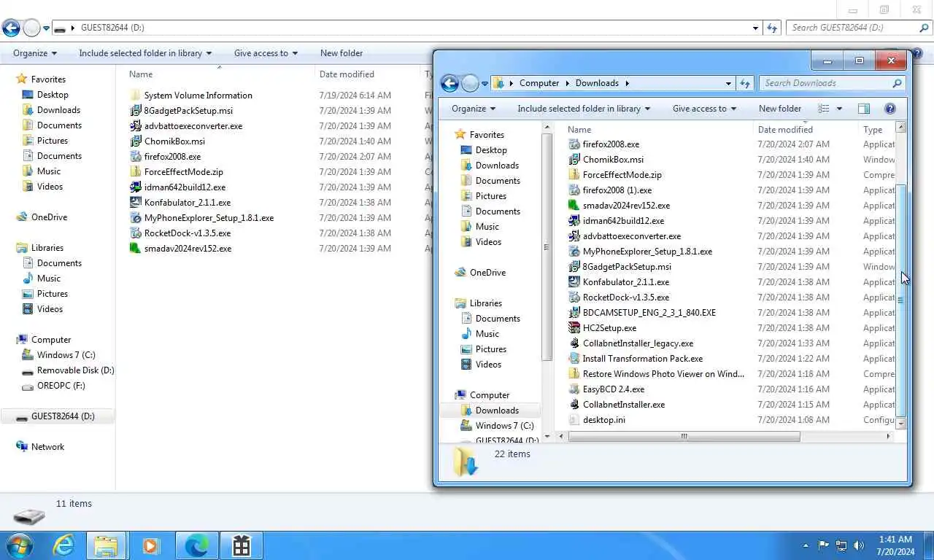Select Konfabulator_2.1.1.exe icon in GUEST82644 window
This screenshot has height=560, width=934.
click(x=135, y=203)
